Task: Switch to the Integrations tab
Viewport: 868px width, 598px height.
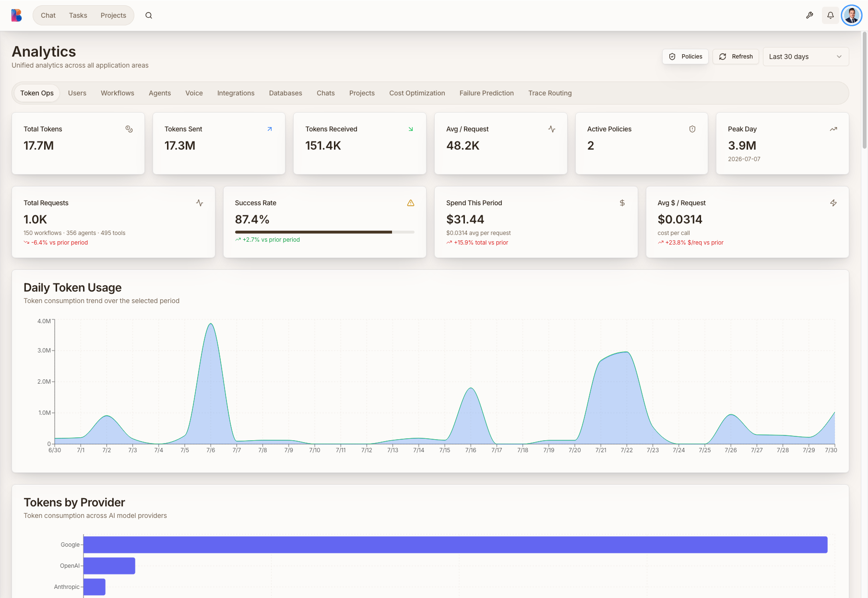Action: click(236, 93)
